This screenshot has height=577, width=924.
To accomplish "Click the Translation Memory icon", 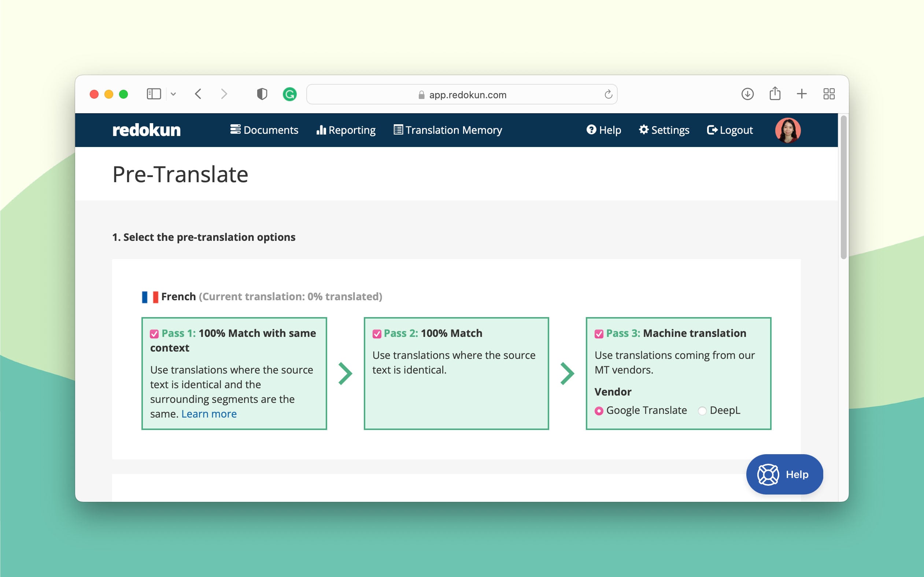I will (397, 130).
